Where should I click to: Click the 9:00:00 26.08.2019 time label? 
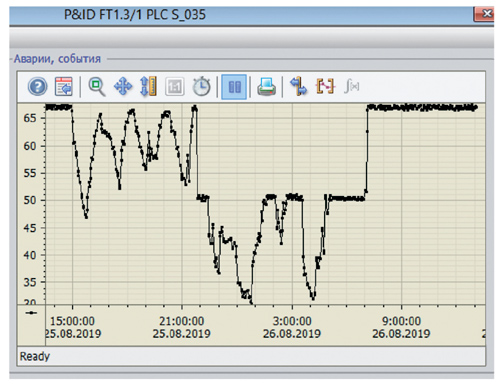(401, 327)
